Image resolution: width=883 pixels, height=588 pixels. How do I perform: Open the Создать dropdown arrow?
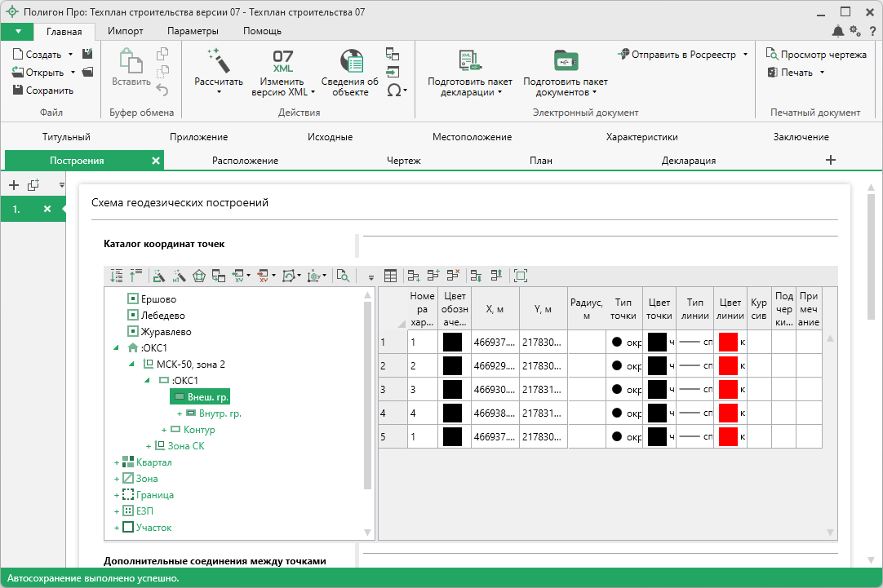pos(71,55)
